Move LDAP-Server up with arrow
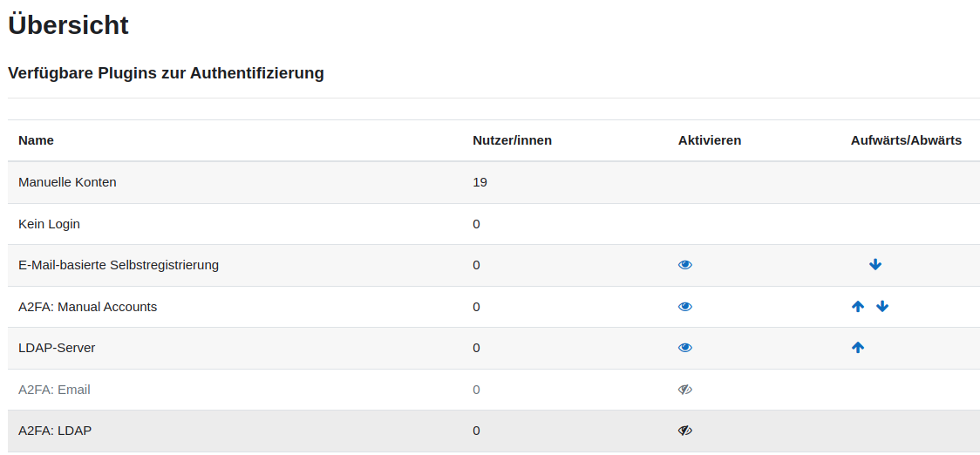This screenshot has width=980, height=455. 858,348
